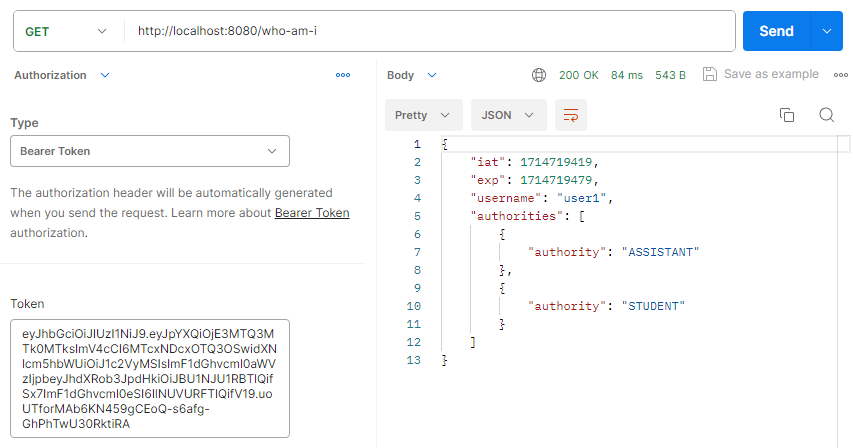Image resolution: width=853 pixels, height=448 pixels.
Task: Click the Token label
Action: [x=27, y=304]
